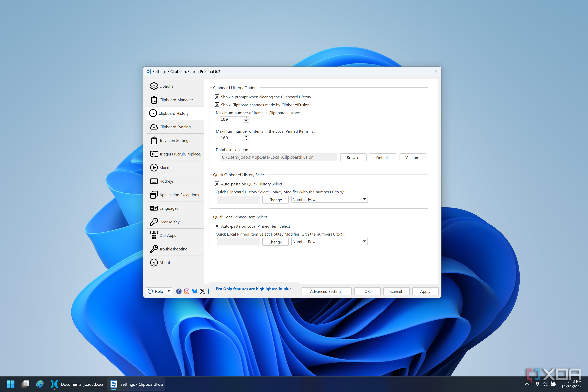Screen dimensions: 588x392
Task: Click the Wi-Fi system tray icon
Action: (x=537, y=384)
